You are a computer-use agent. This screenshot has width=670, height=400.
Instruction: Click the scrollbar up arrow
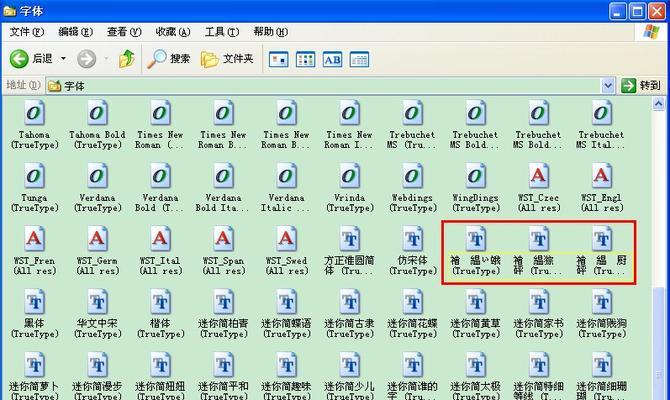pos(658,103)
